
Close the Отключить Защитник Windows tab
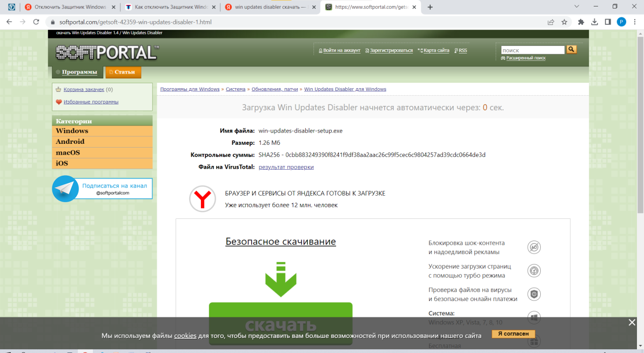click(113, 7)
